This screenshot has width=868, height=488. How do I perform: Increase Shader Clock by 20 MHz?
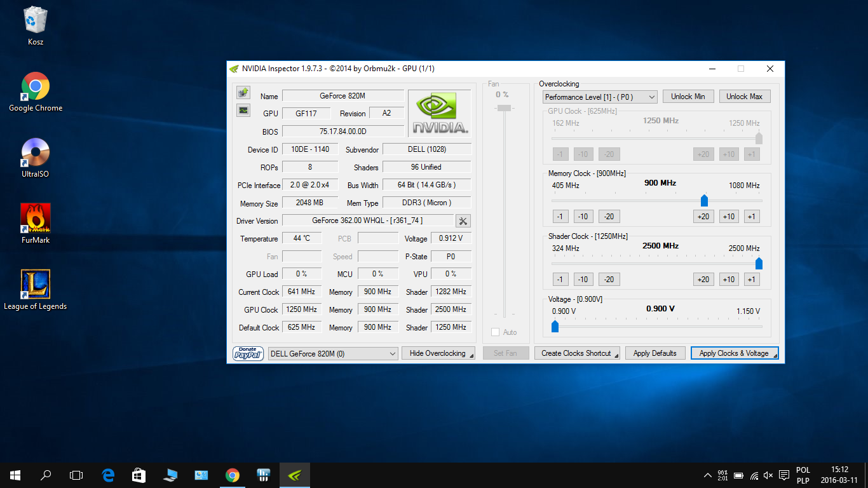click(703, 280)
